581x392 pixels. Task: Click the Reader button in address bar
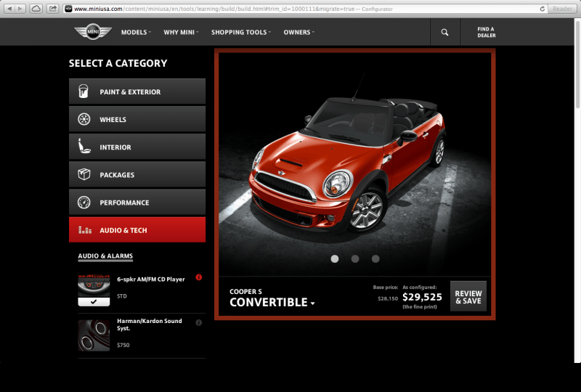pyautogui.click(x=562, y=9)
